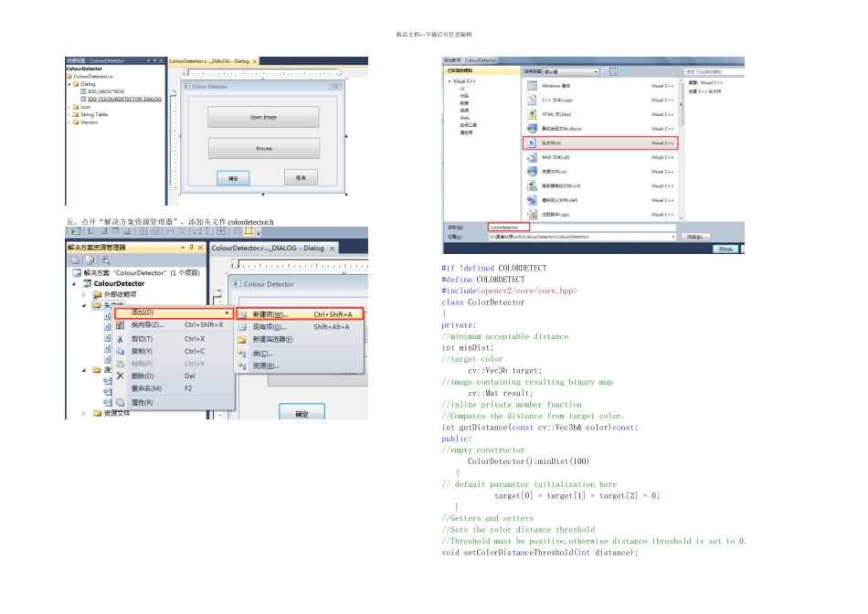Click the Process button in dialog preview
Viewport: 868px width, 614px height.
click(x=264, y=148)
